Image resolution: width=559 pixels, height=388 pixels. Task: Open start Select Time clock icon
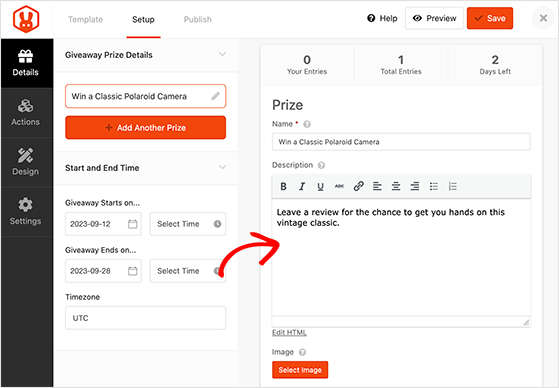(217, 224)
